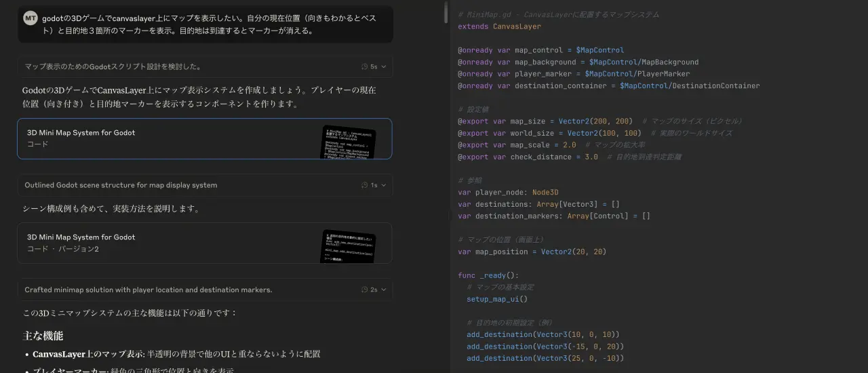The width and height of the screenshot is (868, 373).
Task: Click the MT user avatar badge
Action: pos(31,18)
